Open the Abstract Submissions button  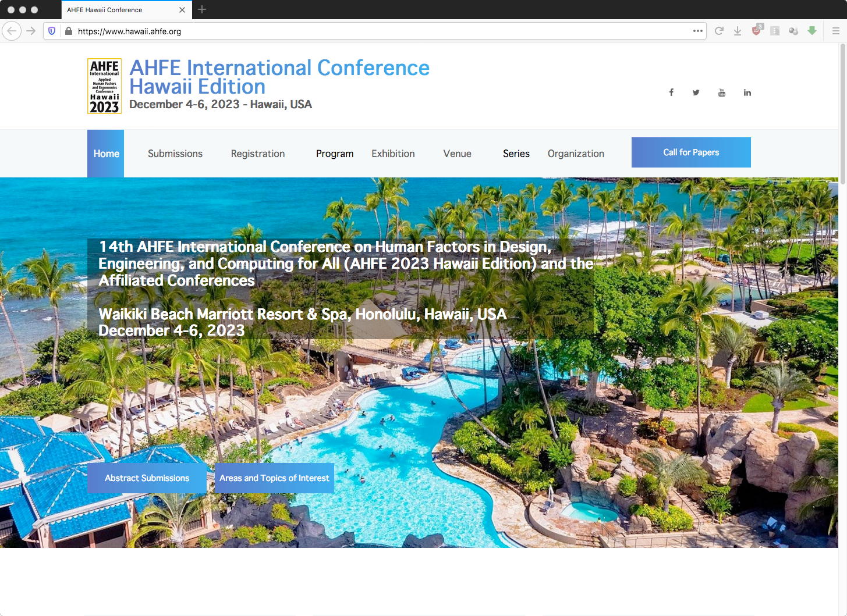click(147, 478)
